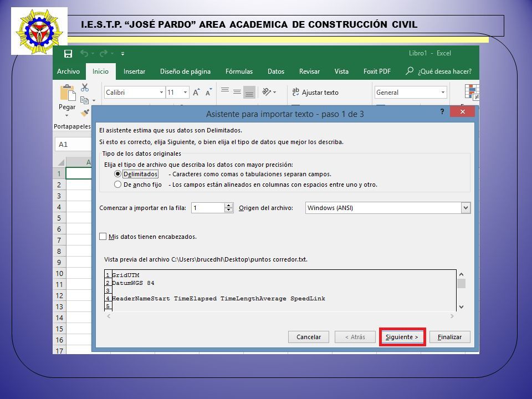Switch to the Diseño de página tab
Screen dimensions: 532x399
click(185, 71)
